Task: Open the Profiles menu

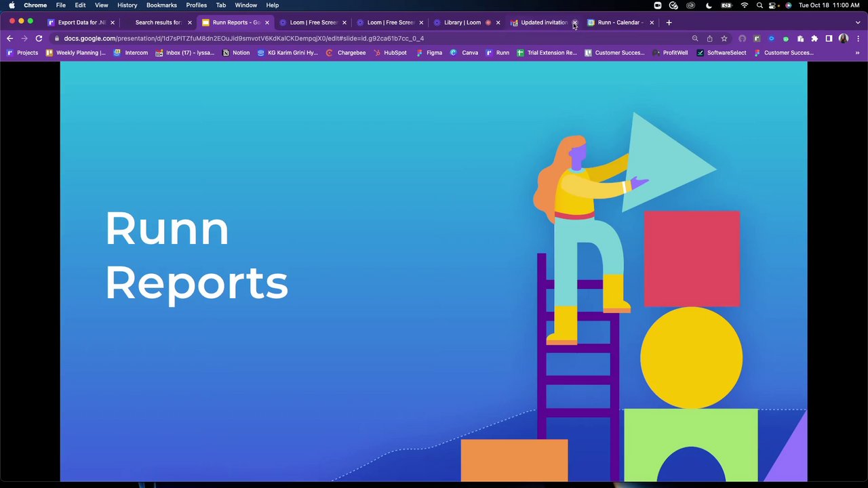Action: 197,5
